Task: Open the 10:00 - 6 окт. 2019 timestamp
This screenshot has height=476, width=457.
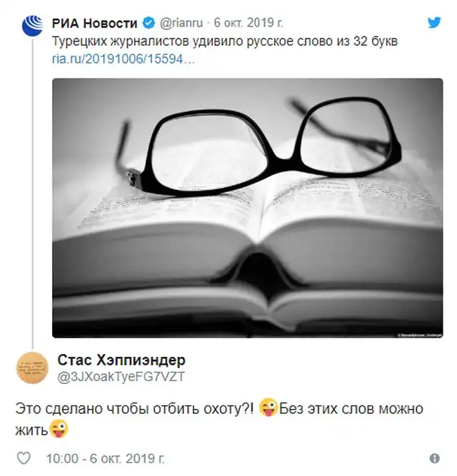Action: coord(106,458)
